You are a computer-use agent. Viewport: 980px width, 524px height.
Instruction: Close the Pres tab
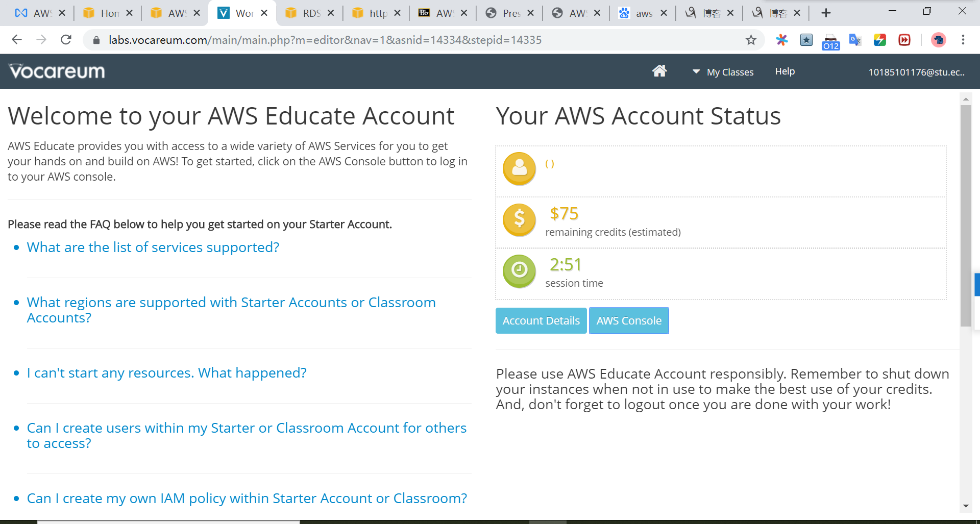[530, 13]
